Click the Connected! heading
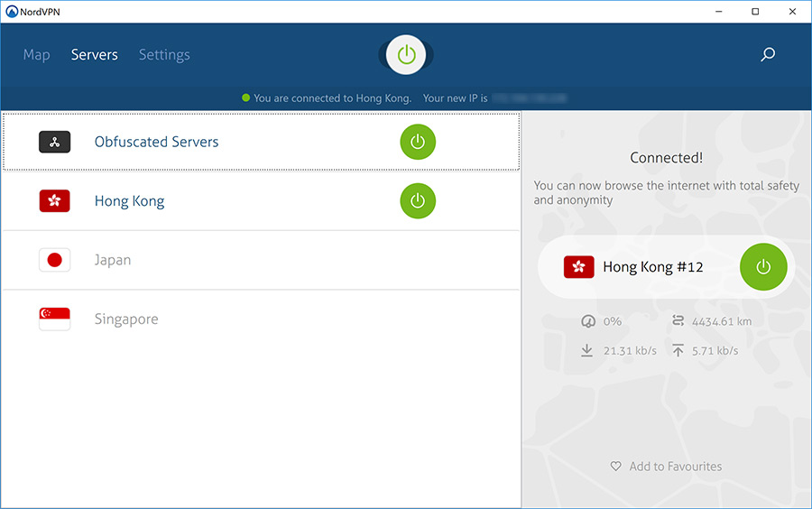This screenshot has height=509, width=812. tap(667, 158)
